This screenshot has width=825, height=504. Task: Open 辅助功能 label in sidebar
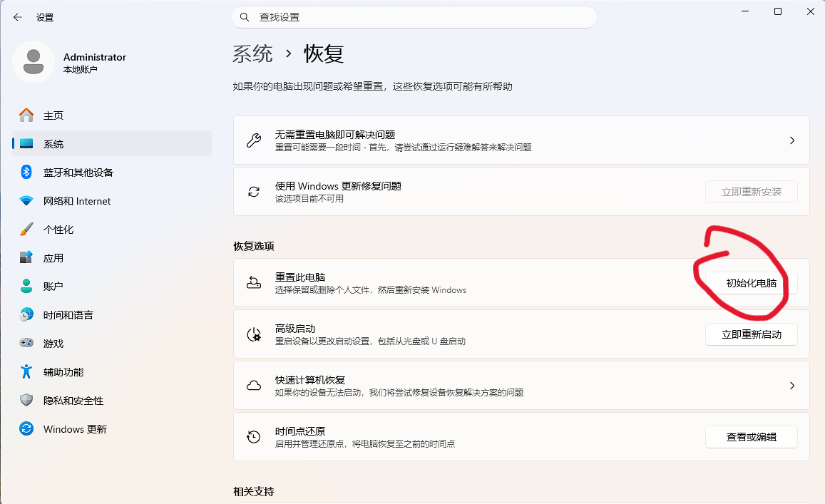(63, 373)
